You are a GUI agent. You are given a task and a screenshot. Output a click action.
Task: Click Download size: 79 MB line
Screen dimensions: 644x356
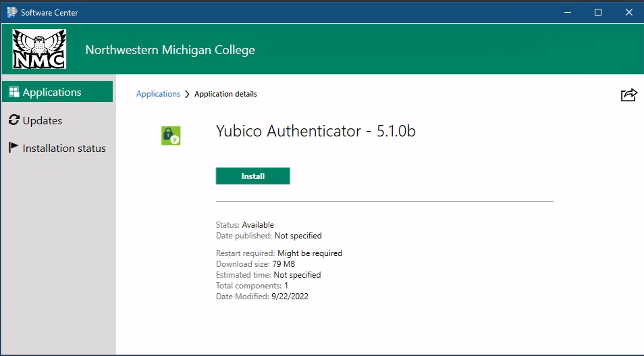[x=255, y=264]
